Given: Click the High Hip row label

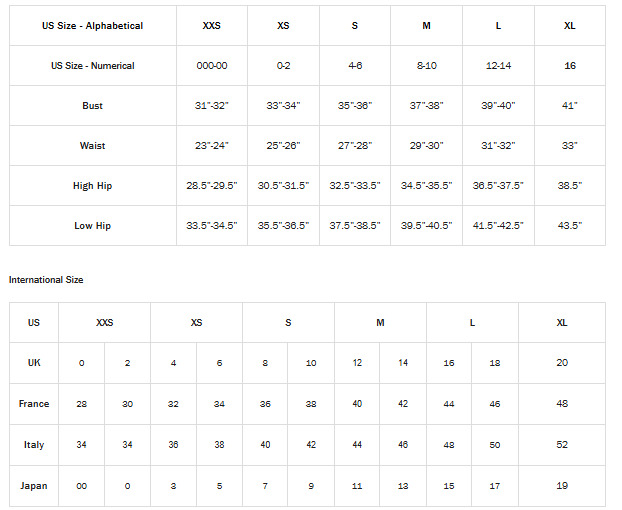Looking at the screenshot, I should 92,186.
